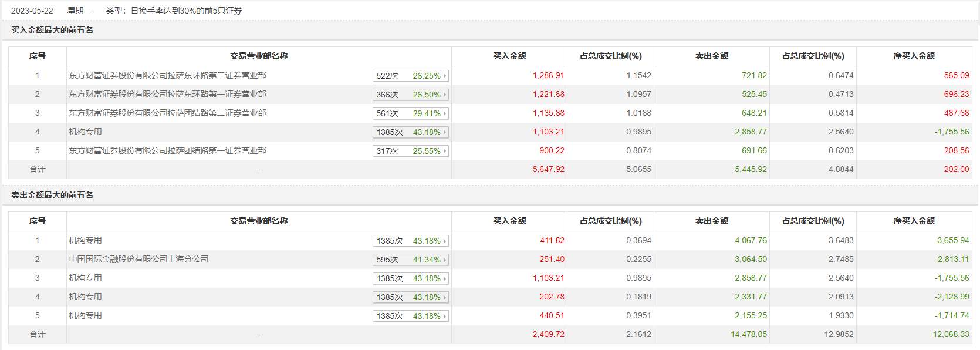Expand 1385次 43.18% box in buy-side table
Image resolution: width=980 pixels, height=350 pixels.
click(x=445, y=132)
